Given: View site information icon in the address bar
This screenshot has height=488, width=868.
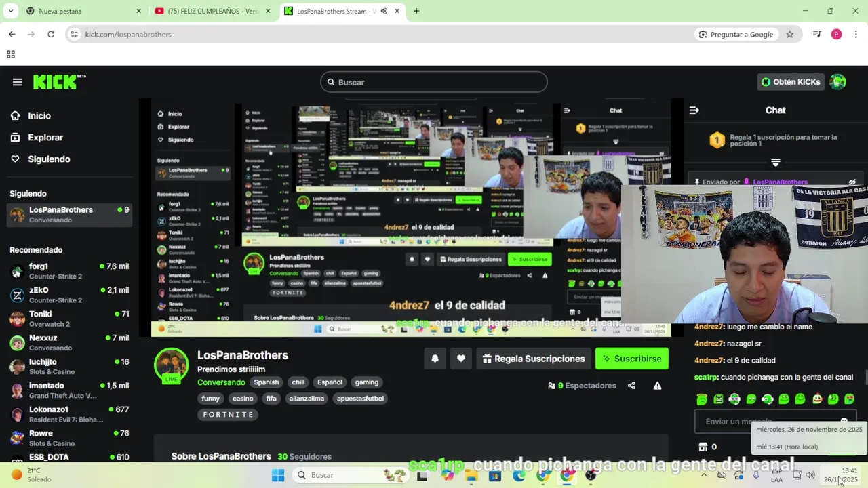Looking at the screenshot, I should point(74,34).
